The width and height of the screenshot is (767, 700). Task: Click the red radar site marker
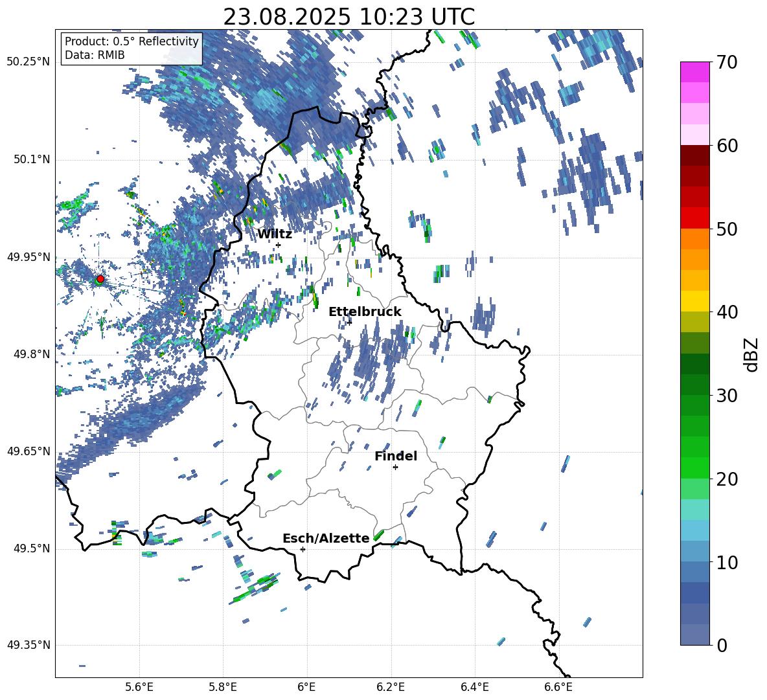tap(100, 278)
